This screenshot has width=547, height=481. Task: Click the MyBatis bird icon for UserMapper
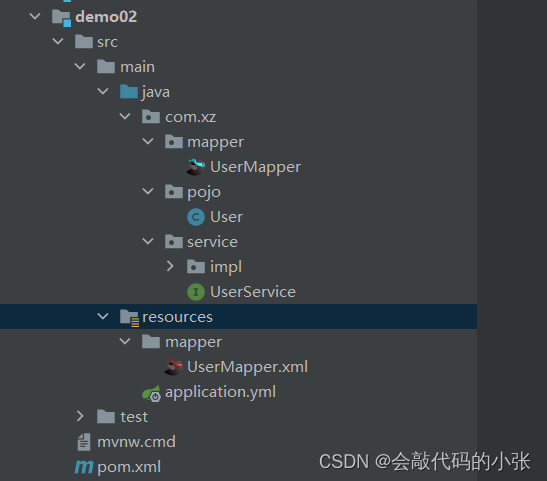[x=195, y=167]
